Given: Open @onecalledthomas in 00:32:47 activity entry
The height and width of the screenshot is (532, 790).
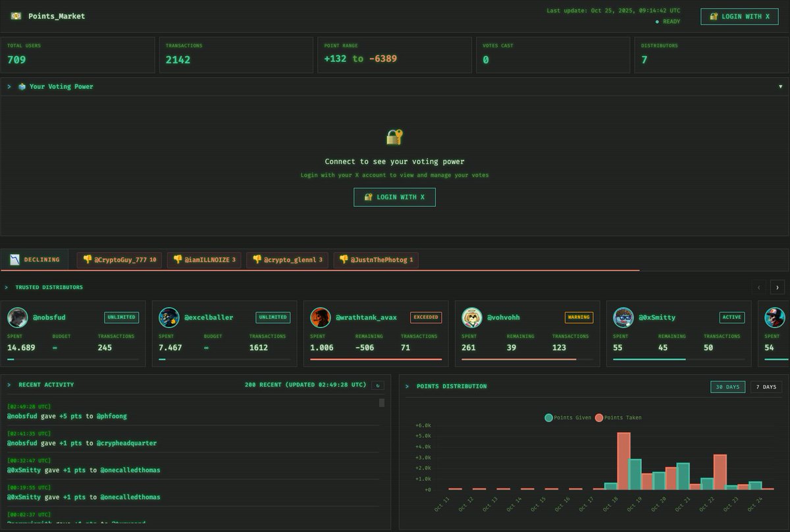Looking at the screenshot, I should [x=130, y=470].
